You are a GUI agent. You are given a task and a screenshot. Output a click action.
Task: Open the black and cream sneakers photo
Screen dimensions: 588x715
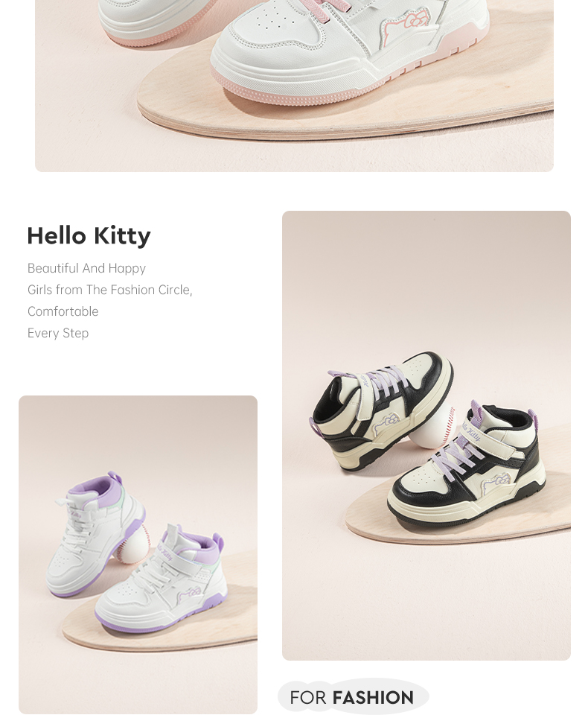tap(426, 435)
